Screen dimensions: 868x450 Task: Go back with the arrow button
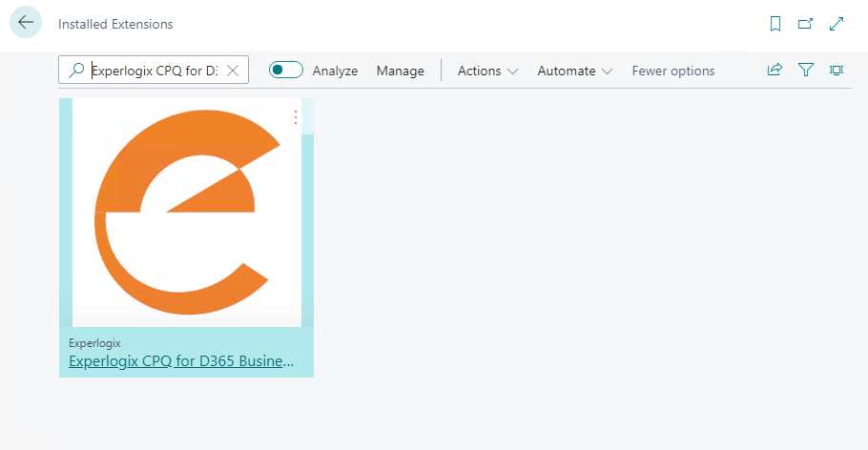pyautogui.click(x=26, y=23)
